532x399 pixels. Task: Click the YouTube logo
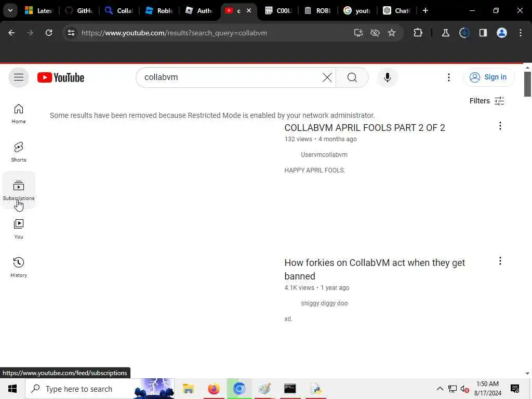[61, 77]
